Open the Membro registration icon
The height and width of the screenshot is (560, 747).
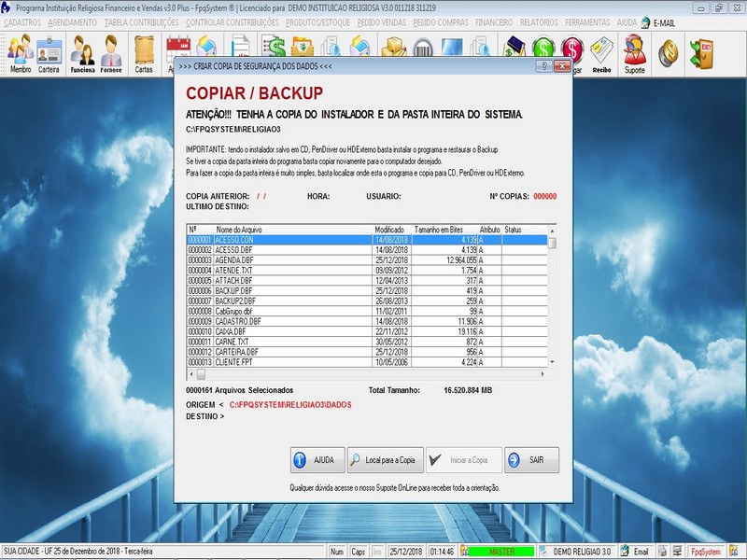click(21, 54)
